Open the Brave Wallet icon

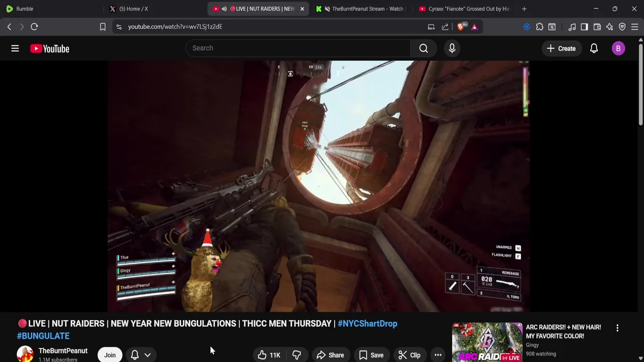click(597, 27)
